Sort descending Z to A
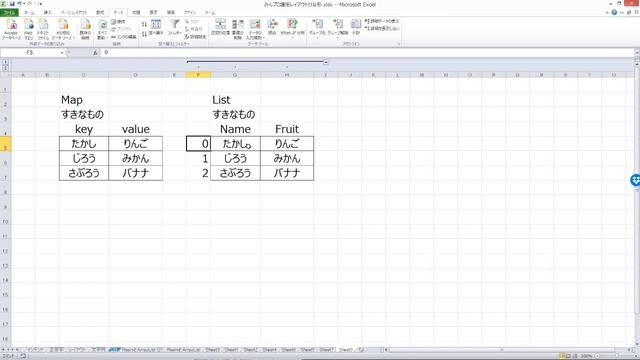Screen dimensions: 640x360 tap(144, 34)
